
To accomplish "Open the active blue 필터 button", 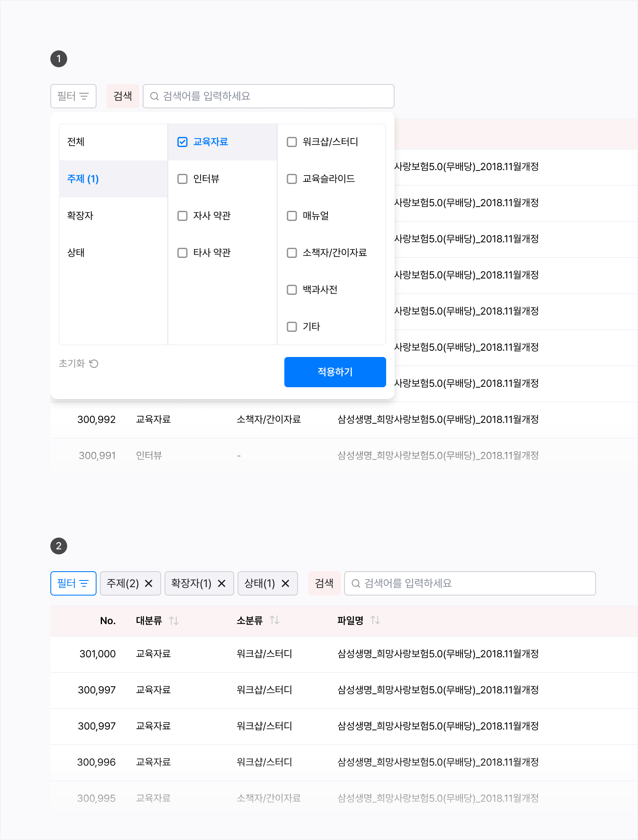I will [x=73, y=583].
